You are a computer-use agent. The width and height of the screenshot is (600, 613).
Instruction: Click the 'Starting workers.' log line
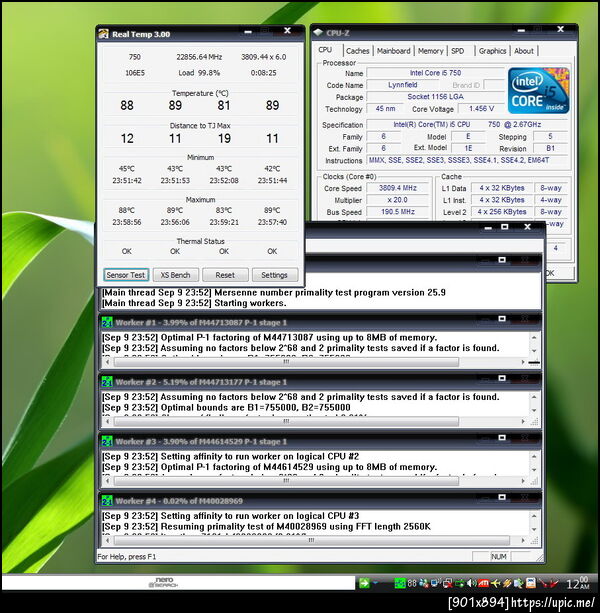[250, 303]
